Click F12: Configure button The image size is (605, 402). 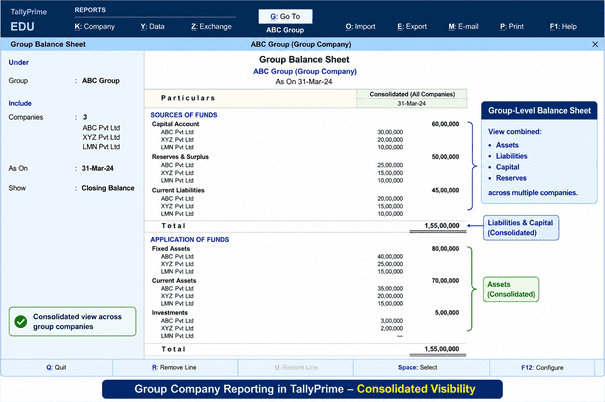point(542,368)
